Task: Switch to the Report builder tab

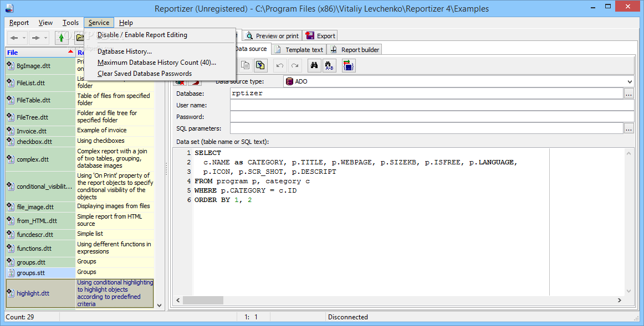Action: point(355,50)
